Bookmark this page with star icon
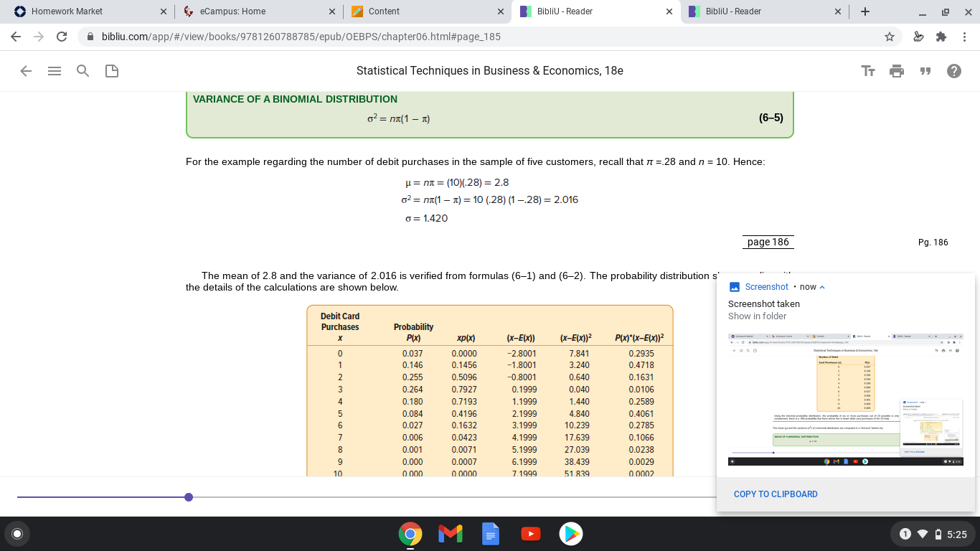 [x=890, y=37]
